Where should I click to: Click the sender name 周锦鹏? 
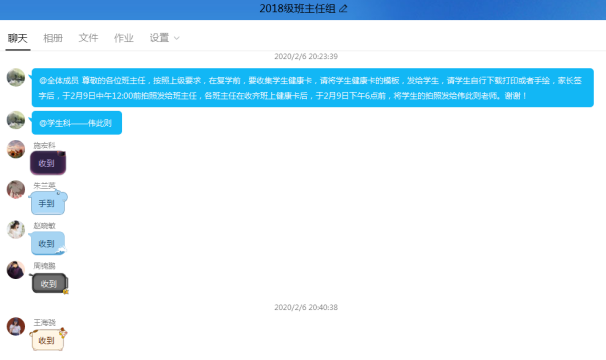[x=44, y=266]
